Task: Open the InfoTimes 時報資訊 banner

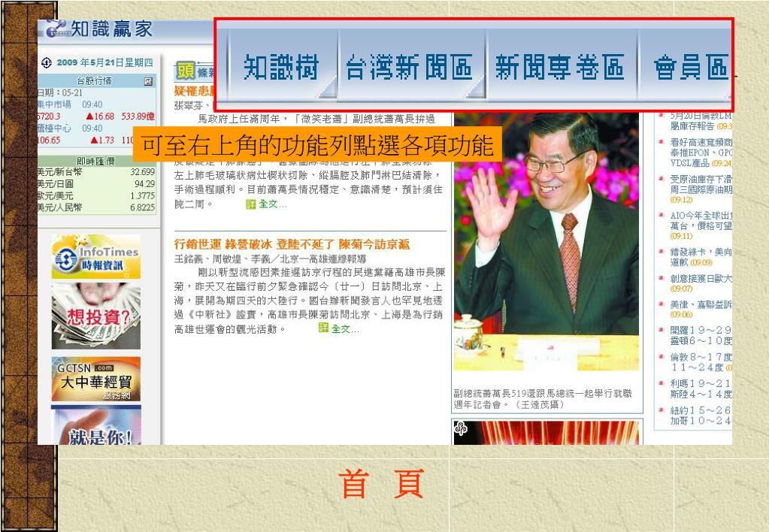Action: (96, 257)
